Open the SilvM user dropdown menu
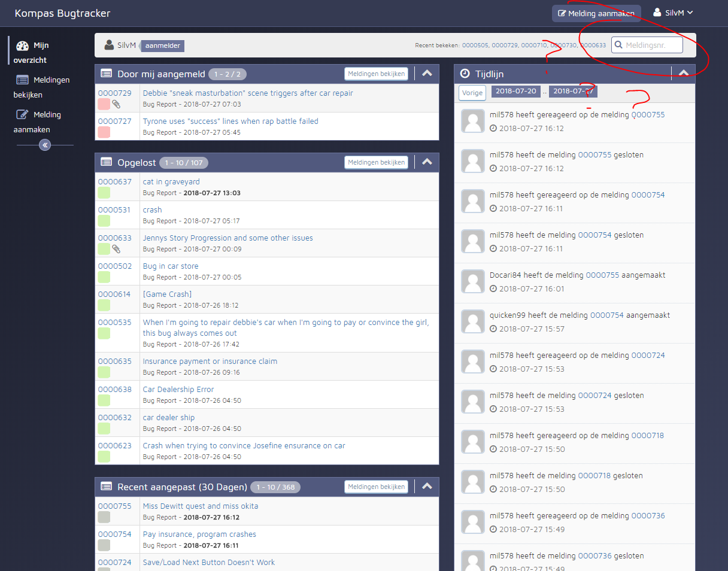Screen dimensions: 728x571 coord(673,13)
